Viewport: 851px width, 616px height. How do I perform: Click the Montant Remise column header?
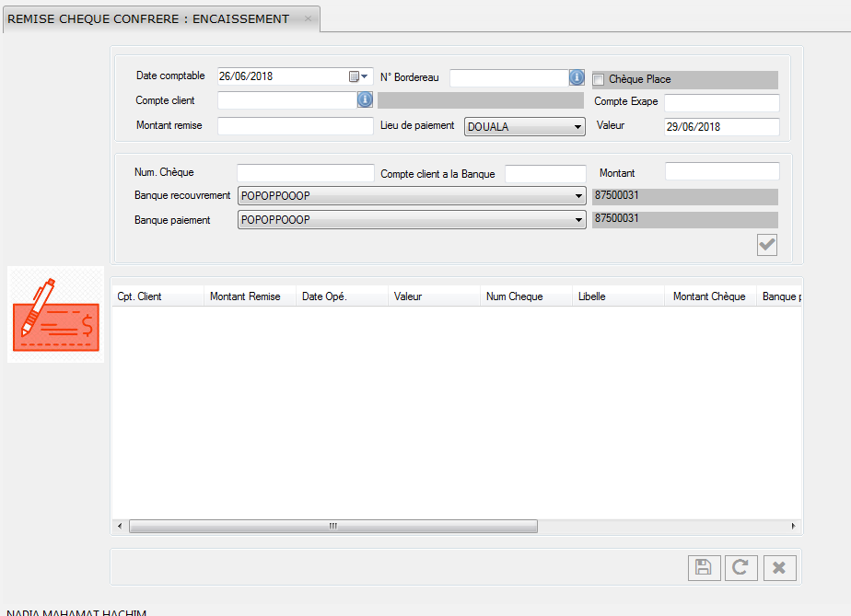pyautogui.click(x=245, y=296)
